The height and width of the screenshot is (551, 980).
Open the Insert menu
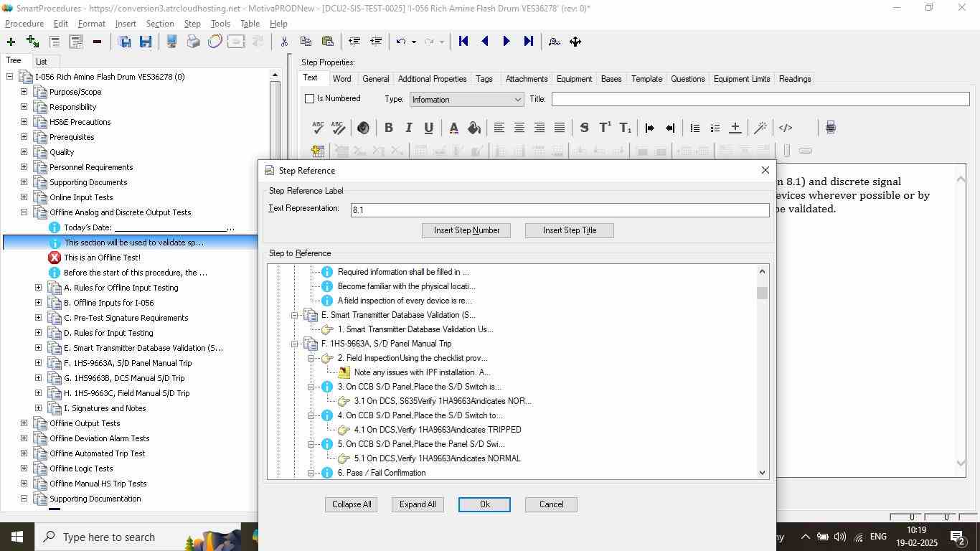(x=126, y=24)
